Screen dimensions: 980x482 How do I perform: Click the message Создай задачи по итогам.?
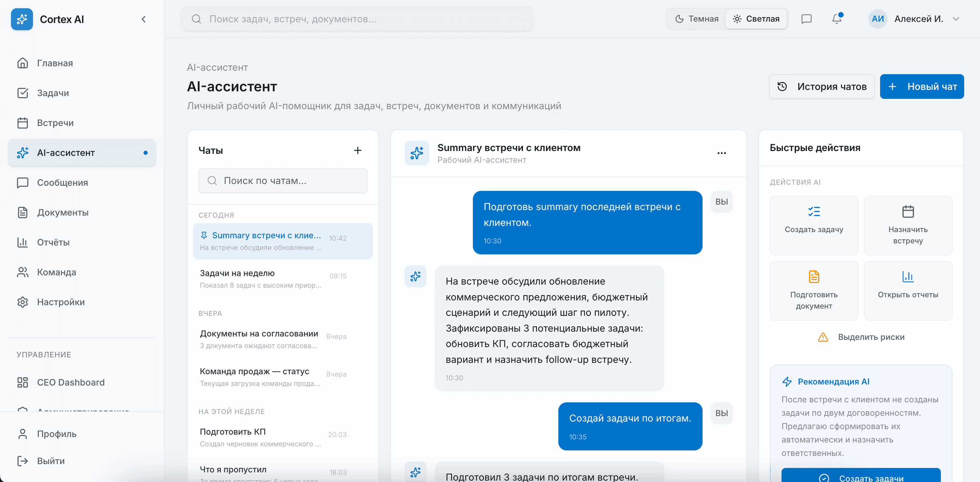[x=630, y=426]
